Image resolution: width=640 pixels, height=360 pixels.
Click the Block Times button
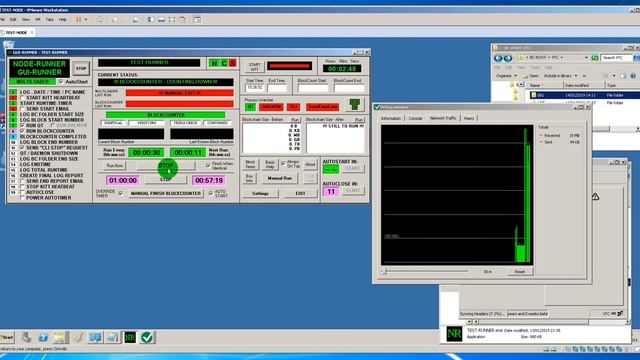pos(250,164)
